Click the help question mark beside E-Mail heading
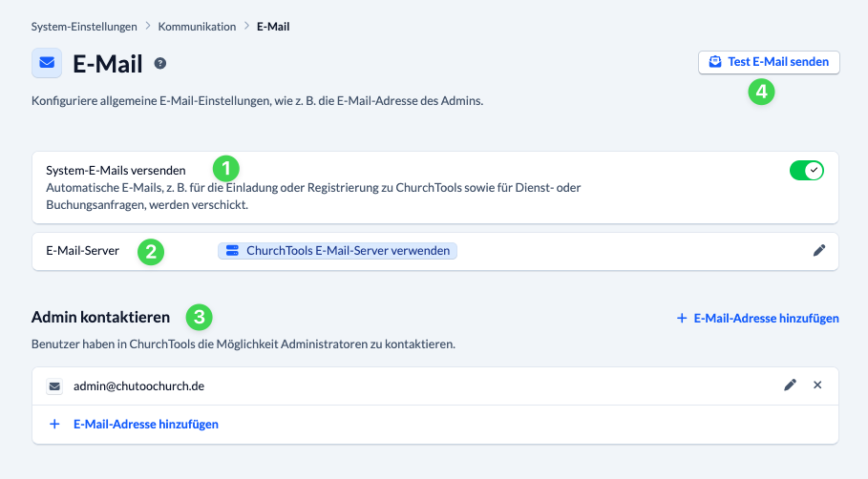This screenshot has height=479, width=868. point(160,64)
